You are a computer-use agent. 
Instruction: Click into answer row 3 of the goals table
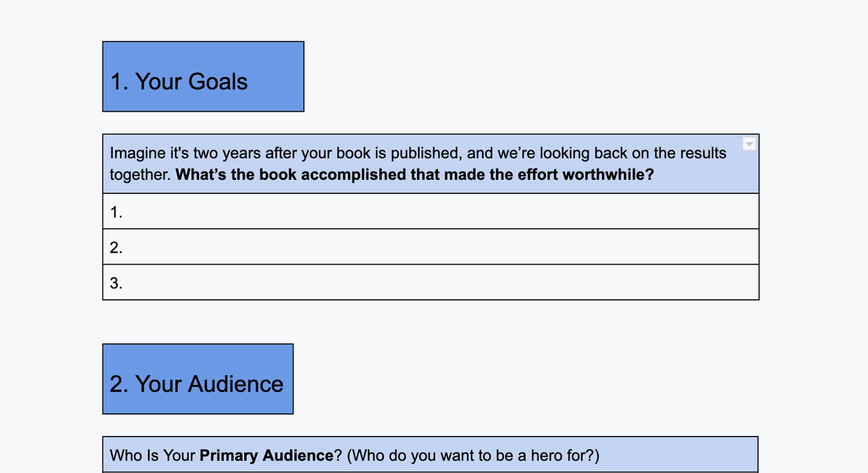[431, 283]
